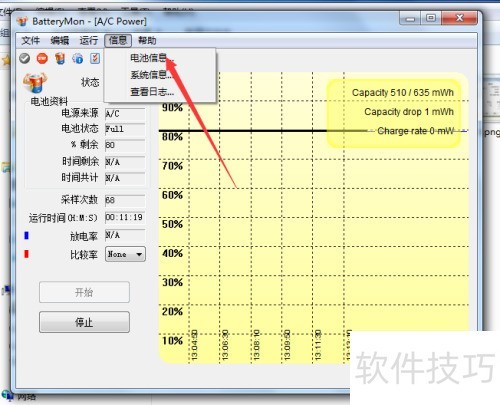This screenshot has height=405, width=500.
Task: Open the 文件 menu
Action: [x=30, y=41]
